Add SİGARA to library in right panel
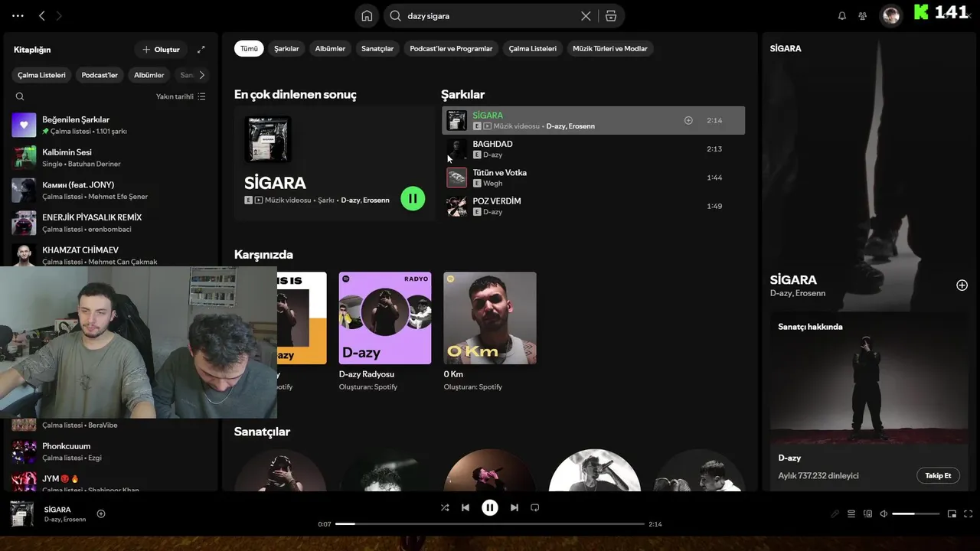 point(962,285)
